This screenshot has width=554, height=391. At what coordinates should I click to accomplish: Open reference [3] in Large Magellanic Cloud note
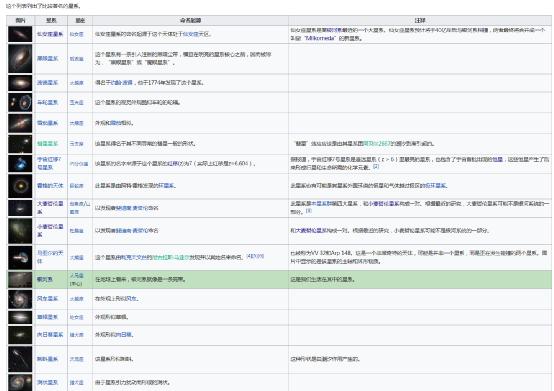[x=308, y=211]
